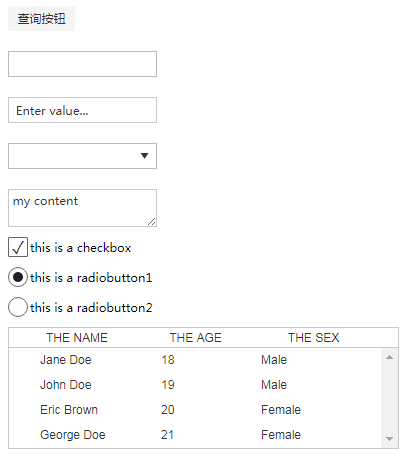Select the George Doe row
Image resolution: width=407 pixels, height=459 pixels.
click(195, 435)
